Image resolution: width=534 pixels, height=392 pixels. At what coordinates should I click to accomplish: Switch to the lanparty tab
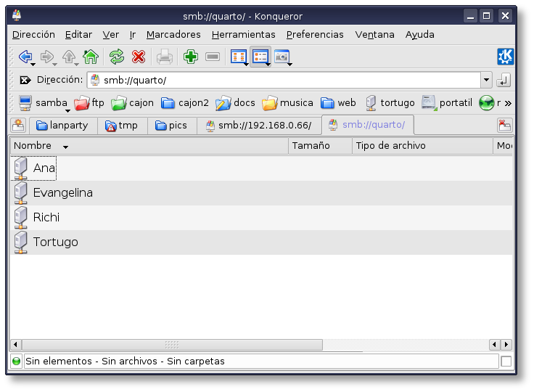click(x=62, y=126)
